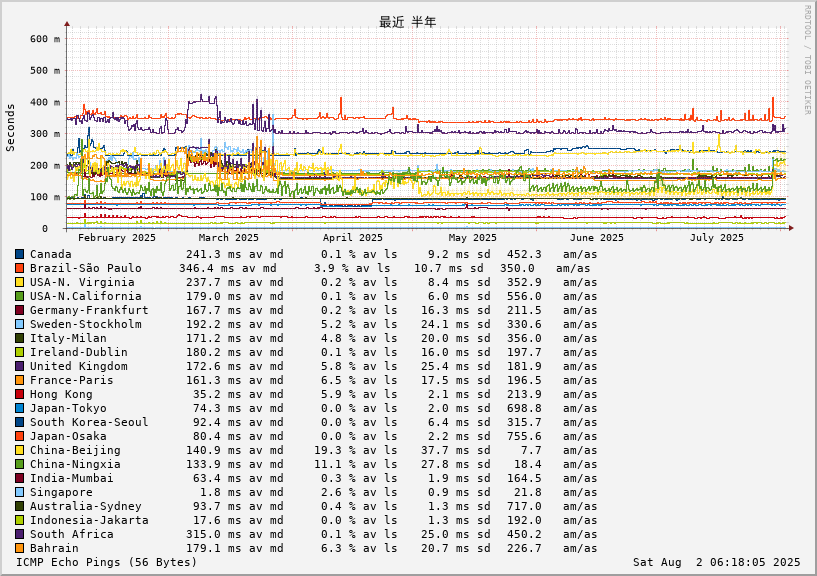This screenshot has height=576, width=817.
Task: Click the Japan-Osaka legend swatch
Action: (x=19, y=436)
